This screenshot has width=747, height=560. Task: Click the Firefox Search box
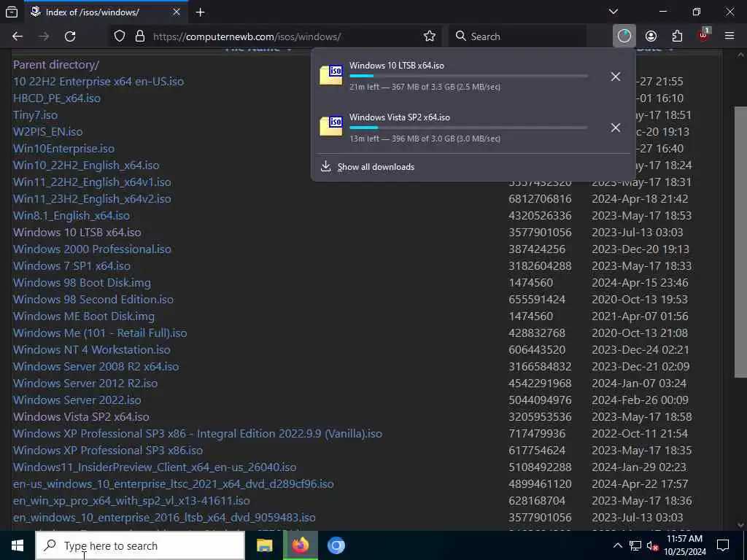(x=517, y=36)
